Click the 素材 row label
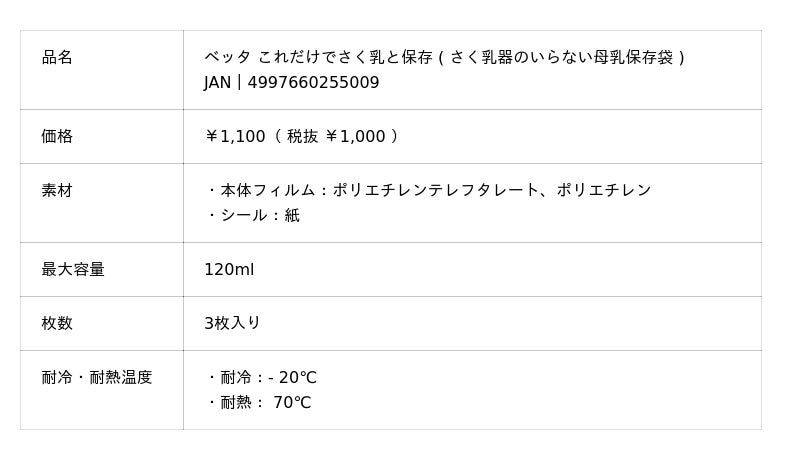800x460 pixels. pos(57,190)
